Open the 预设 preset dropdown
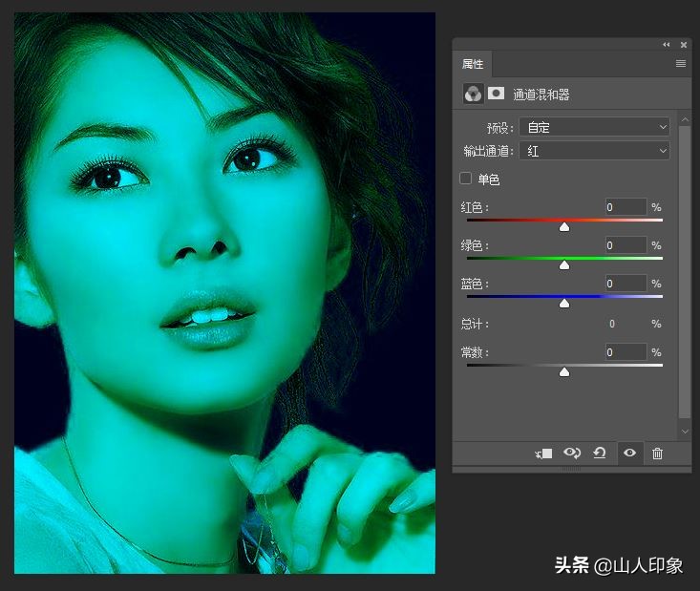Image resolution: width=700 pixels, height=591 pixels. click(x=594, y=127)
